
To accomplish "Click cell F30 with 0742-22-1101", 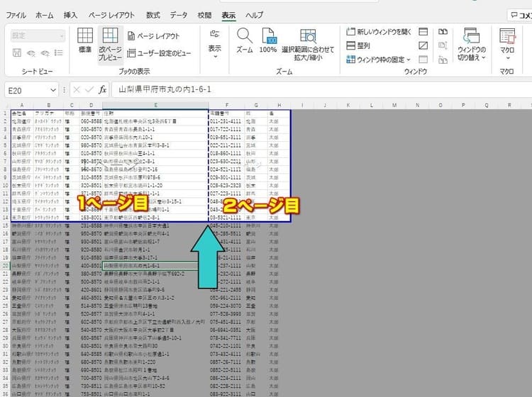I will [226, 346].
